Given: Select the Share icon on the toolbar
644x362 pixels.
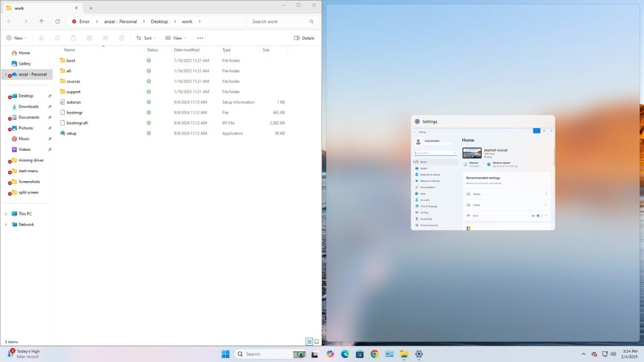Looking at the screenshot, I should coord(105,38).
